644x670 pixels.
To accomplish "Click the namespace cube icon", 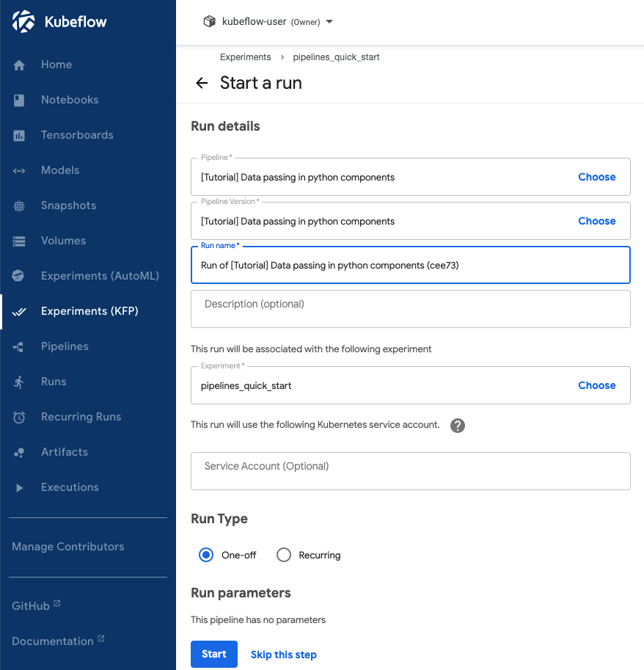I will pyautogui.click(x=209, y=21).
